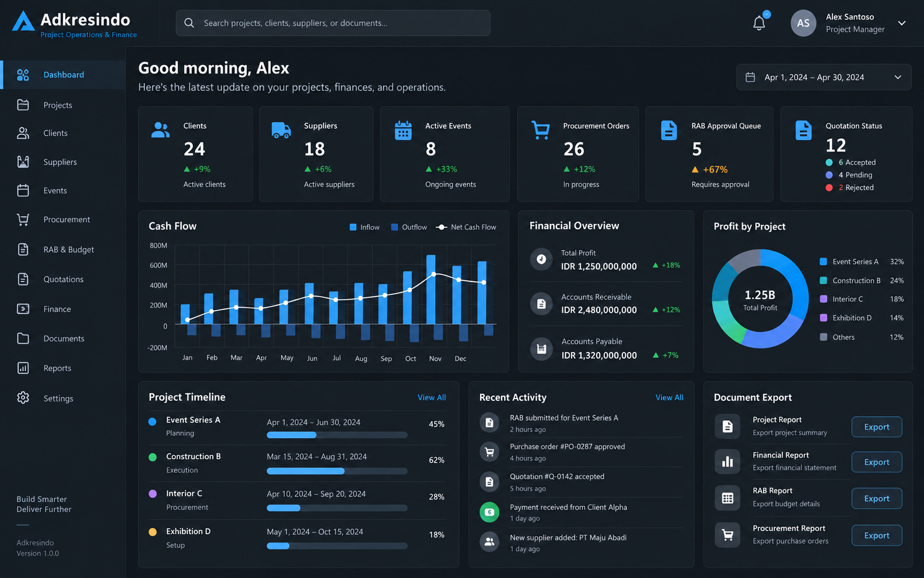Viewport: 924px width, 578px height.
Task: Click View All in Recent Activity
Action: (x=669, y=397)
